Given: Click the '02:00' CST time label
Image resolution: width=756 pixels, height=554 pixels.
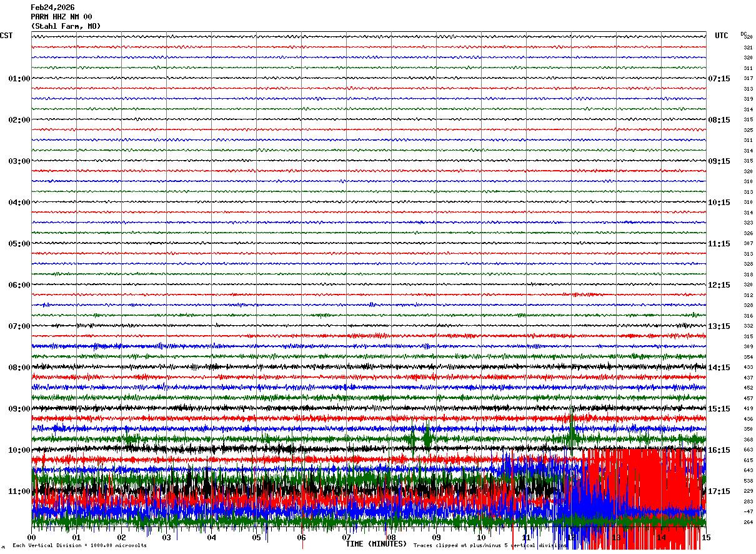Looking at the screenshot, I should click(x=19, y=120).
